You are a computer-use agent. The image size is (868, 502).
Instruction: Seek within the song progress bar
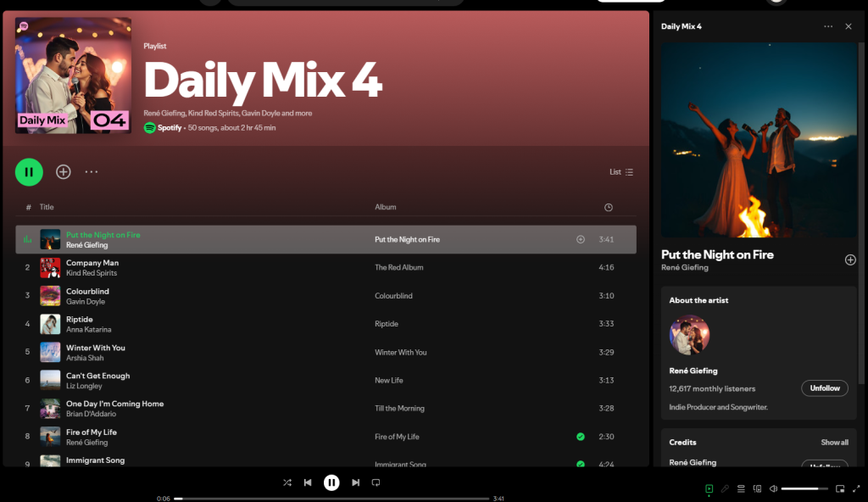(331, 499)
